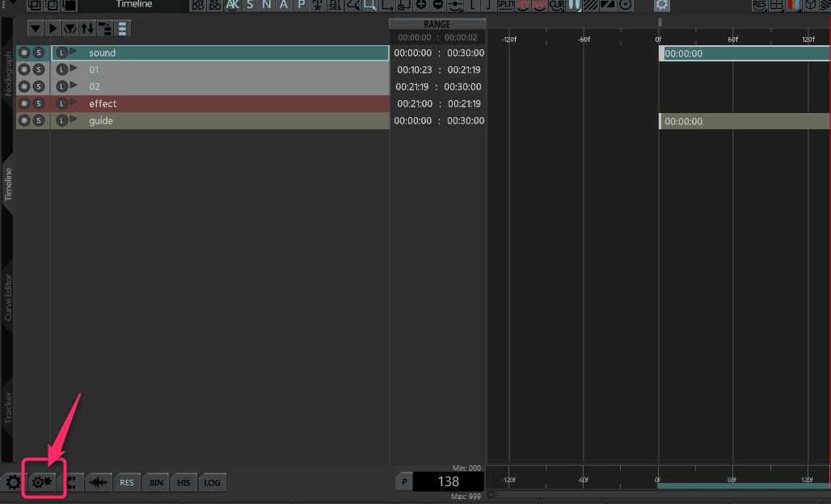This screenshot has width=831, height=504.
Task: Open the HIS history tab
Action: click(x=183, y=482)
